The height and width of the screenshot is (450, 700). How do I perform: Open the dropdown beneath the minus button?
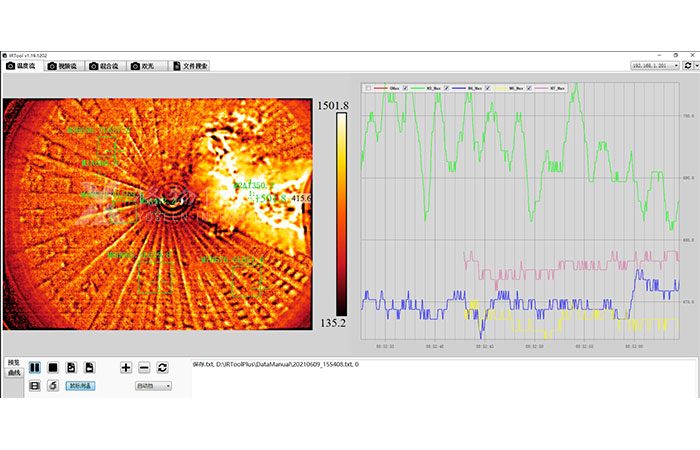[x=153, y=386]
